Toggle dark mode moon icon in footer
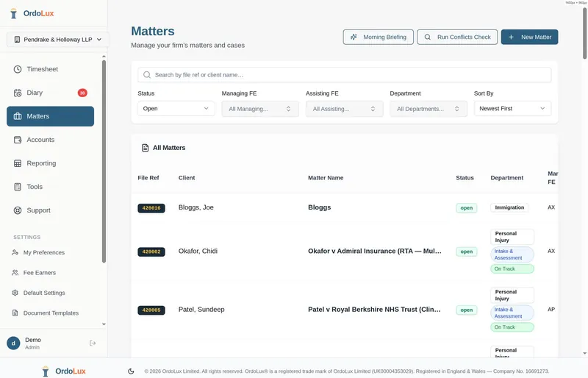 (x=131, y=371)
